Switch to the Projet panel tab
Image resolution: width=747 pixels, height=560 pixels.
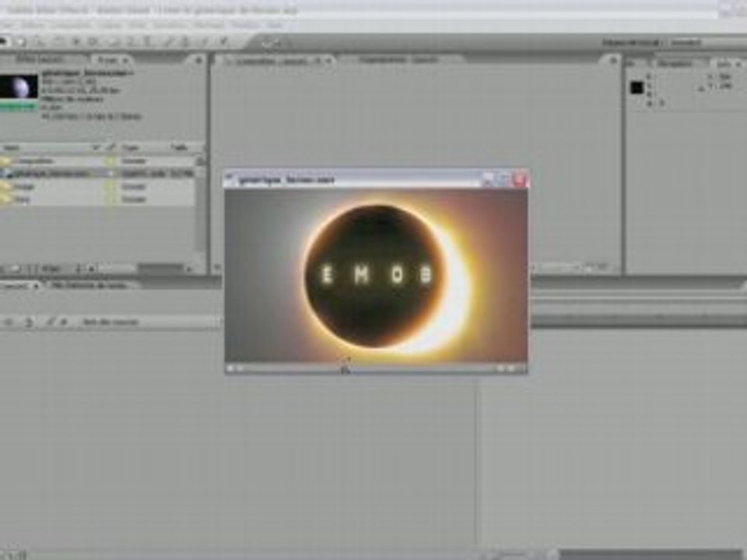(110, 61)
